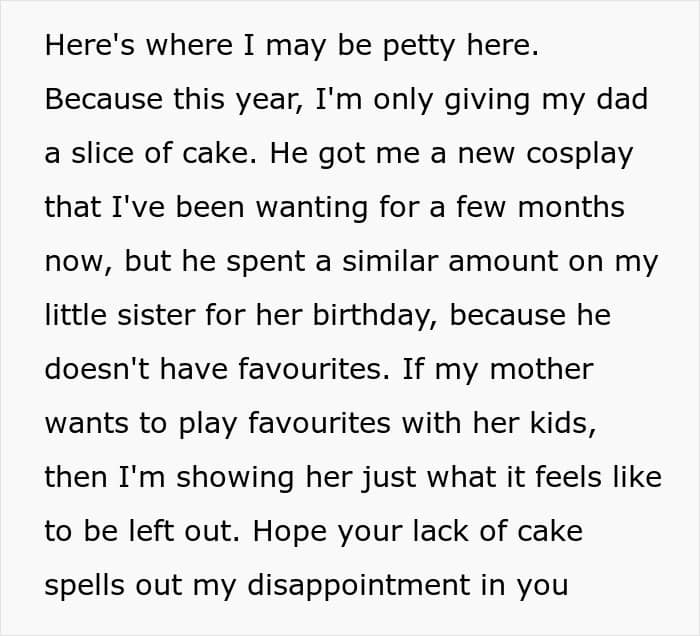The height and width of the screenshot is (636, 700).
Task: Click the word 'birthday,'
Action: tap(375, 316)
